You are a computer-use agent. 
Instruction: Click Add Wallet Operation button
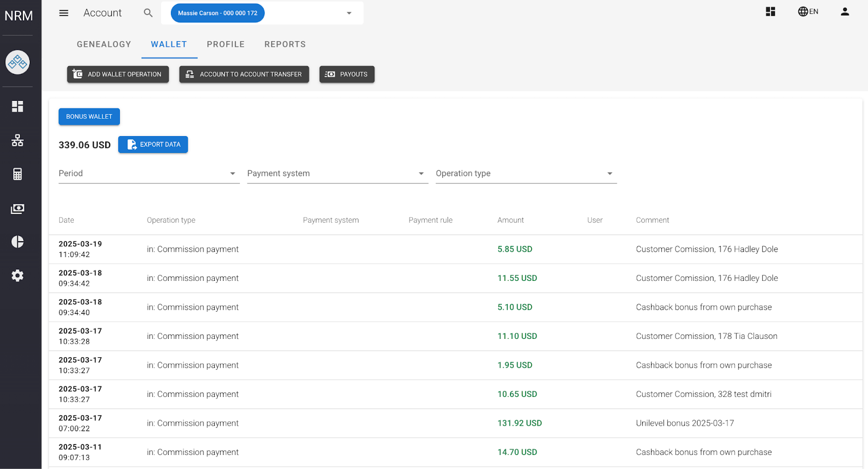[118, 74]
